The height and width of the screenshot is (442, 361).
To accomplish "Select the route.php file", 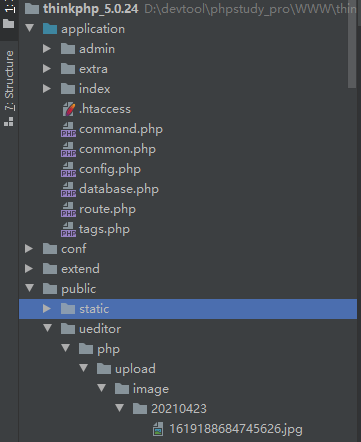I will coord(107,209).
